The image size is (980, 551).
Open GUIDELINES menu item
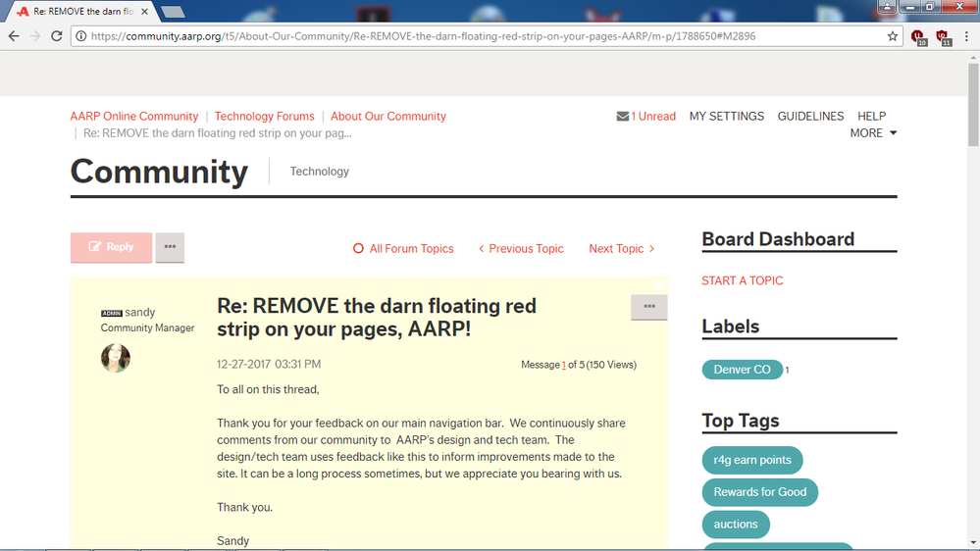point(810,116)
